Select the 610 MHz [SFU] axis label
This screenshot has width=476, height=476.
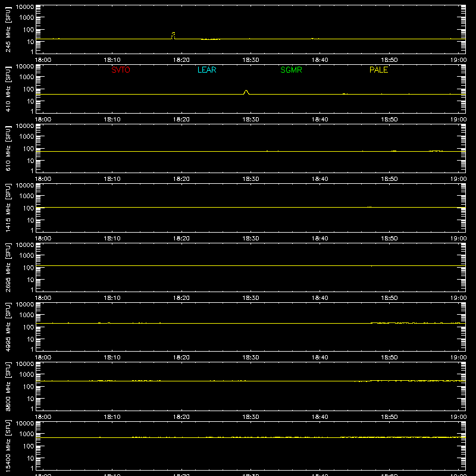pos(8,148)
